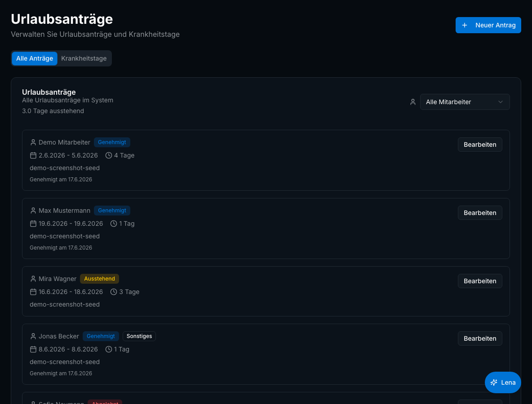Edit Mira Wagner's request via Bearbeiten
Viewport: 532px width, 404px height.
click(480, 281)
